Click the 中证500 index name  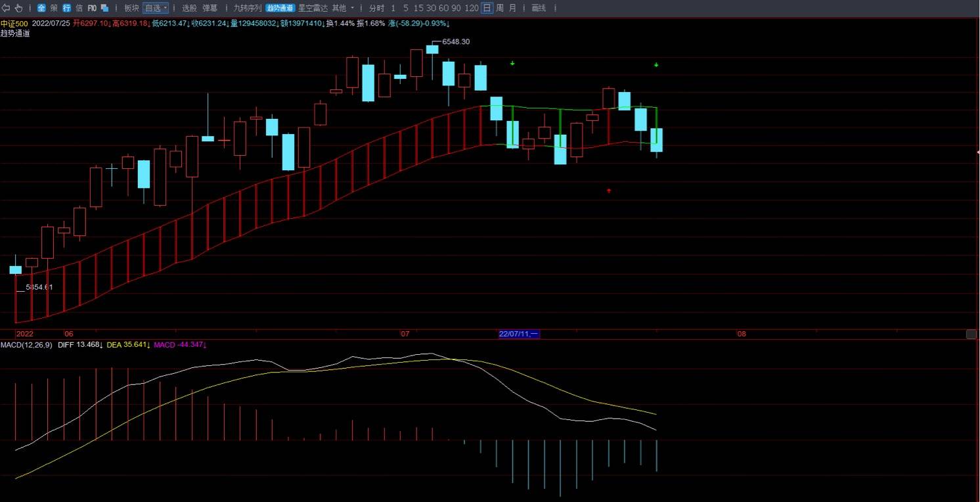point(14,24)
